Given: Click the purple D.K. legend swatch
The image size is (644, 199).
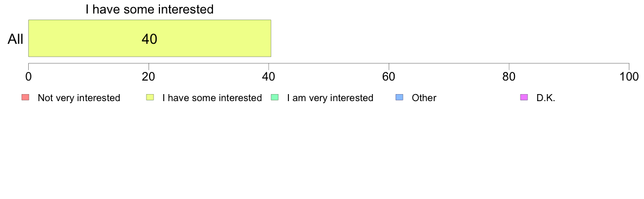Looking at the screenshot, I should [524, 97].
